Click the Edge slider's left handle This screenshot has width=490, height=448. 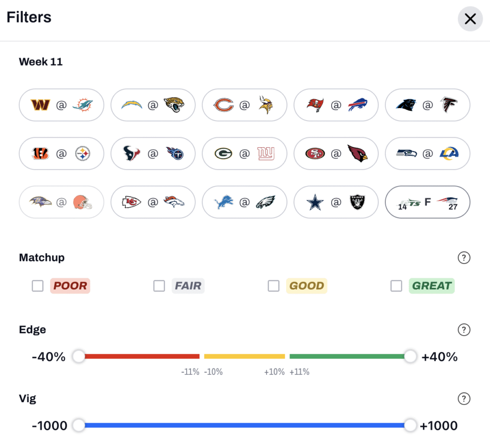click(x=78, y=356)
